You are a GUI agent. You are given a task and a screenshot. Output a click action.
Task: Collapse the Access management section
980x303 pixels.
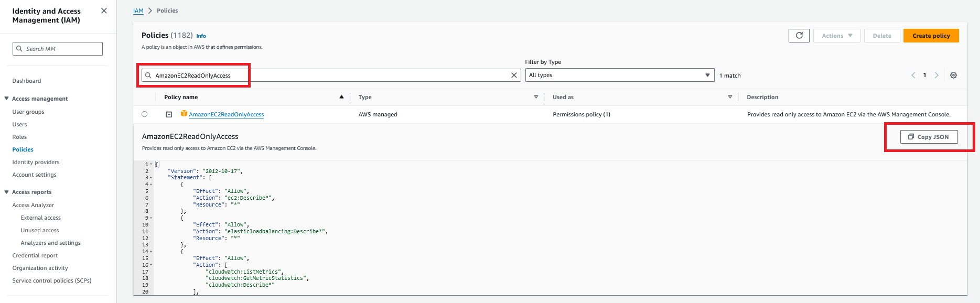click(x=6, y=99)
